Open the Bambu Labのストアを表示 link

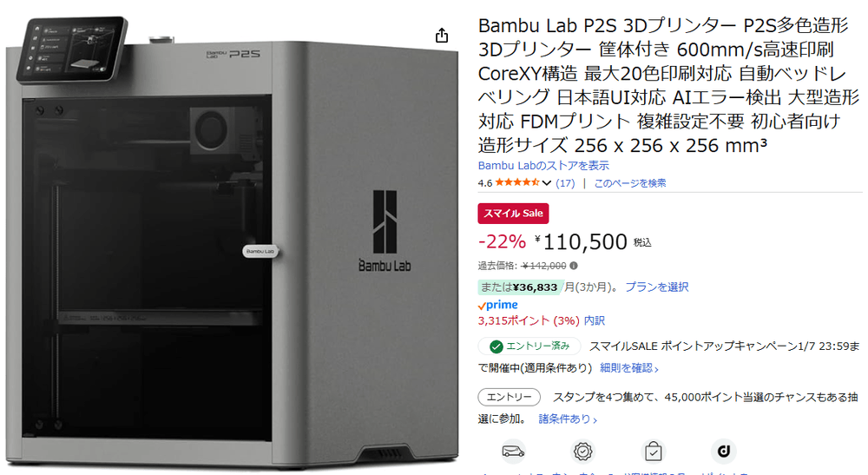coord(543,166)
